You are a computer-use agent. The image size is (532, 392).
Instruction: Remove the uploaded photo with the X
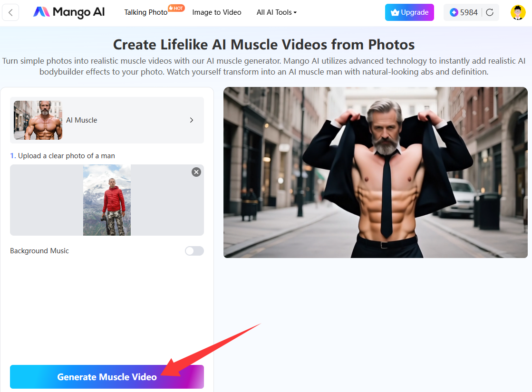(x=196, y=172)
